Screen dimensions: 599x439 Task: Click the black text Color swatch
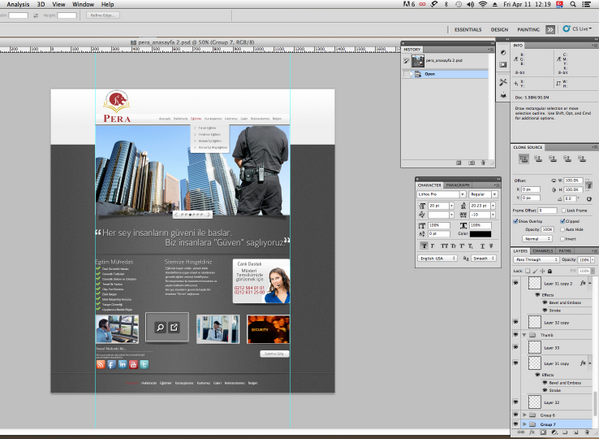pyautogui.click(x=480, y=234)
